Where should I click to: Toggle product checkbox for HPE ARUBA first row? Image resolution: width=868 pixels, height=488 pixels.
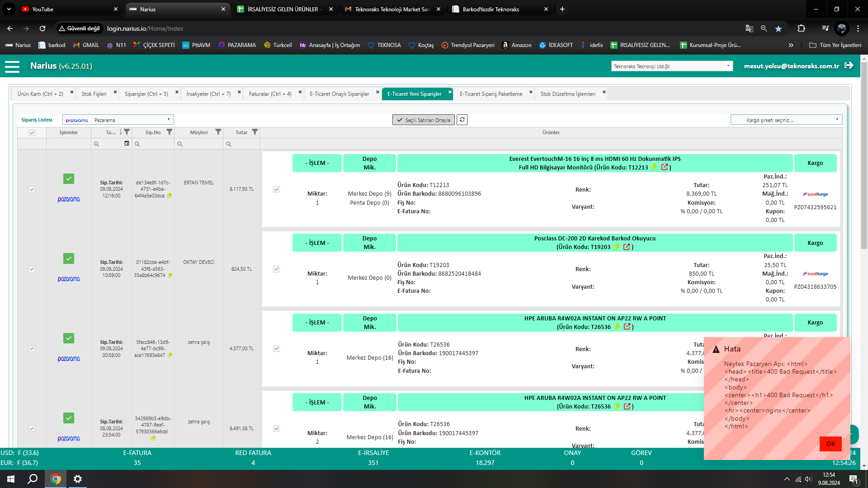click(x=276, y=349)
